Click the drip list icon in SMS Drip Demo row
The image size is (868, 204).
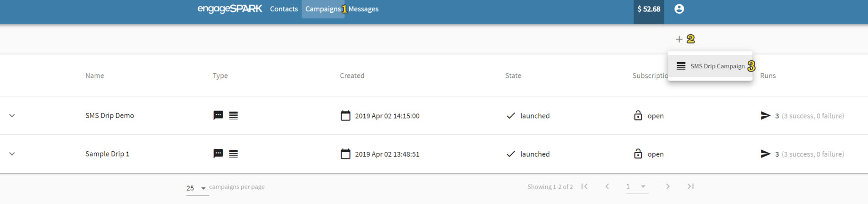click(x=234, y=116)
